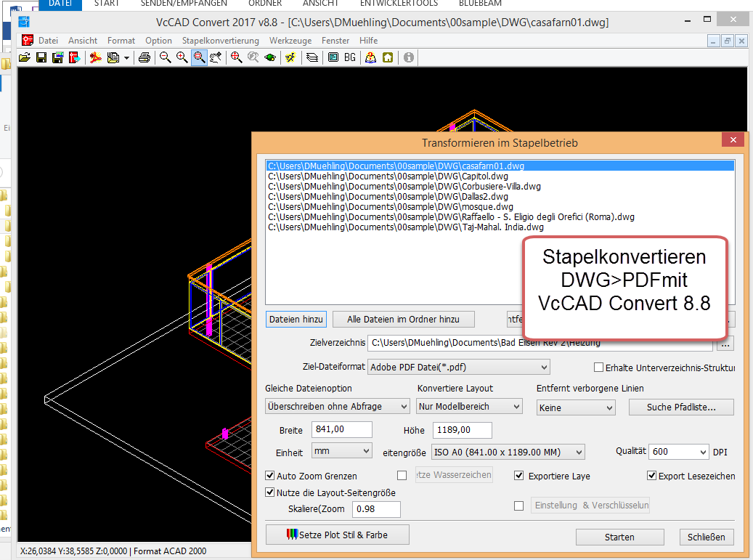Open the Ziel-Dateiformat dropdown
This screenshot has height=560, width=753.
coord(459,368)
